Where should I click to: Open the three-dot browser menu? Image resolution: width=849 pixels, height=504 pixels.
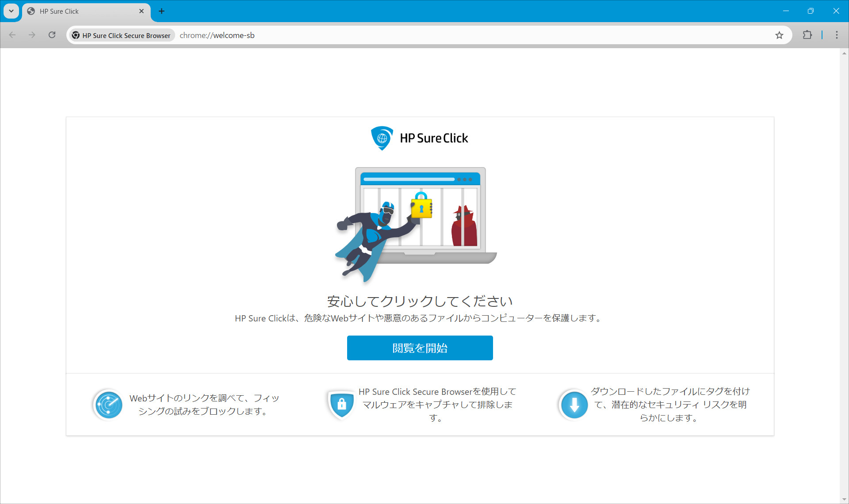tap(837, 35)
